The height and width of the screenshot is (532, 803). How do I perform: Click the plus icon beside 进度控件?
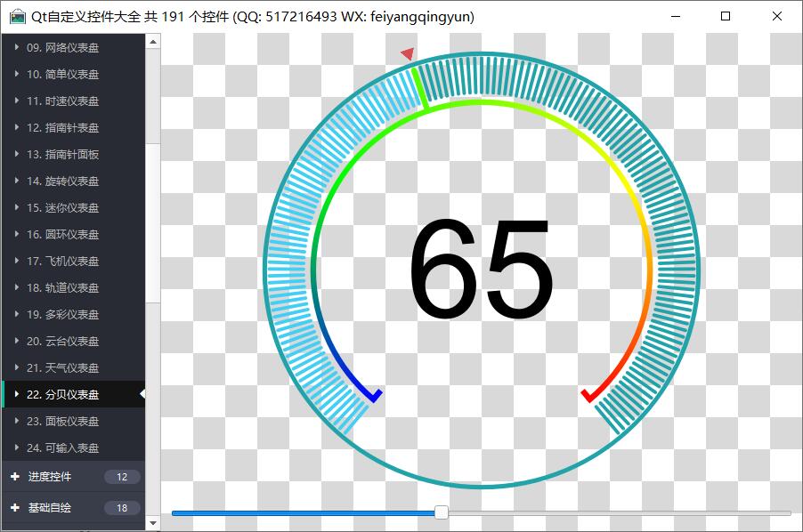point(14,477)
